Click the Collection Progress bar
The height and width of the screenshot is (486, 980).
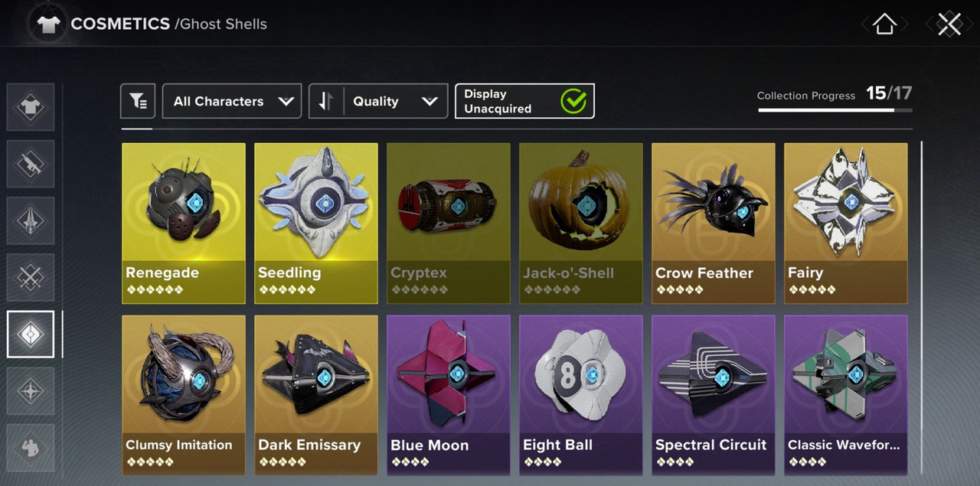point(835,110)
